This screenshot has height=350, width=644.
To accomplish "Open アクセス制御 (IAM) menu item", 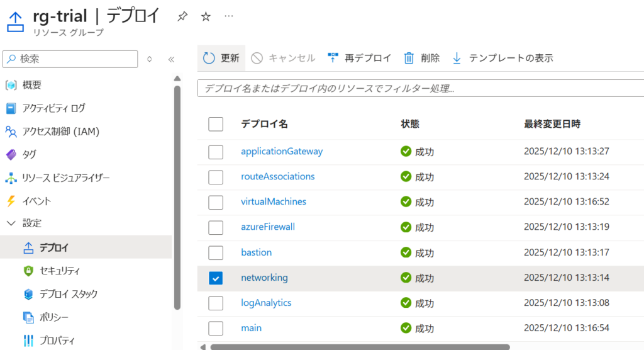I will point(61,132).
